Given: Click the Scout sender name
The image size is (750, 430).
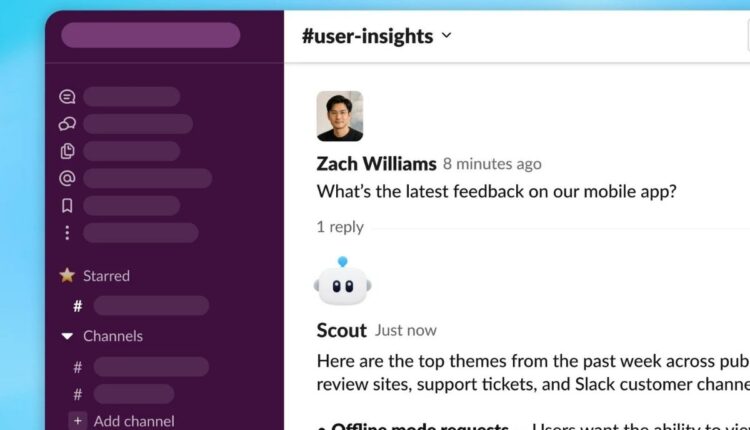Looking at the screenshot, I should pyautogui.click(x=342, y=330).
